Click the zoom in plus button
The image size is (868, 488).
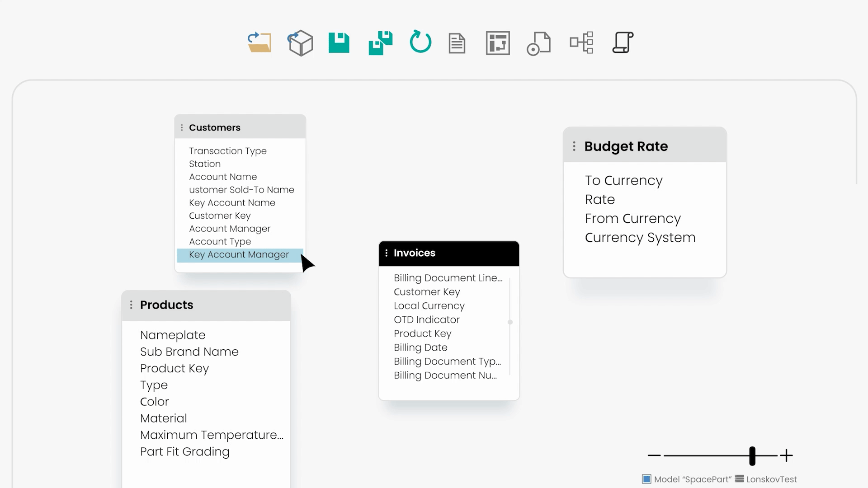[x=787, y=455]
